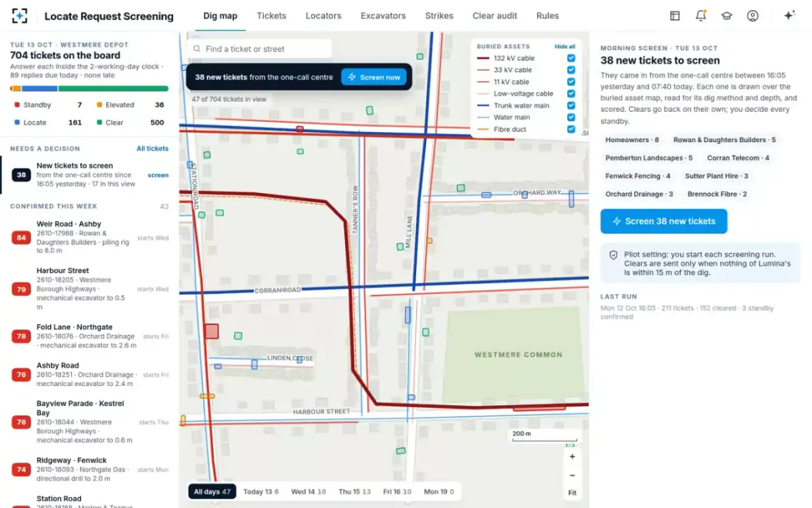Toggle the Water main layer checkbox
This screenshot has width=812, height=508.
[571, 117]
